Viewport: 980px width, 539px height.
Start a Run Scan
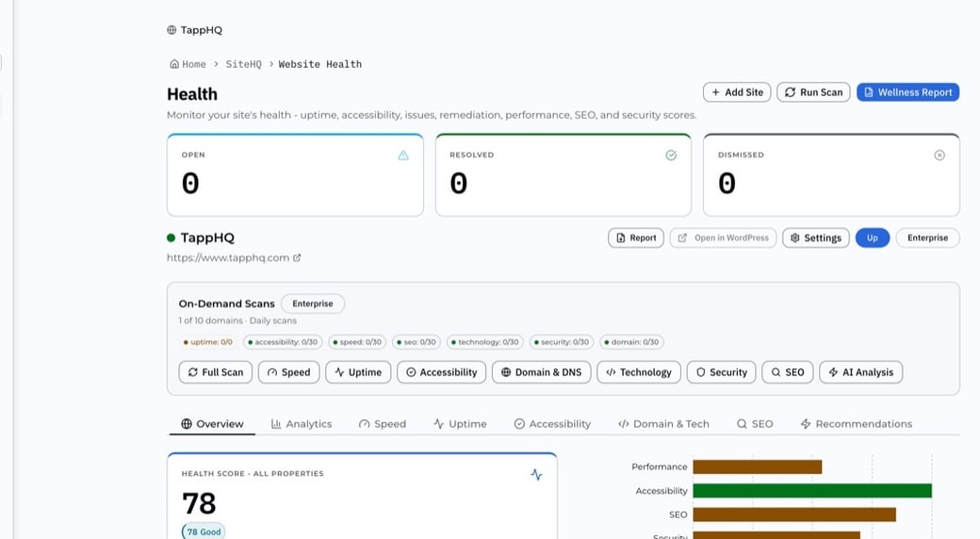pyautogui.click(x=813, y=92)
